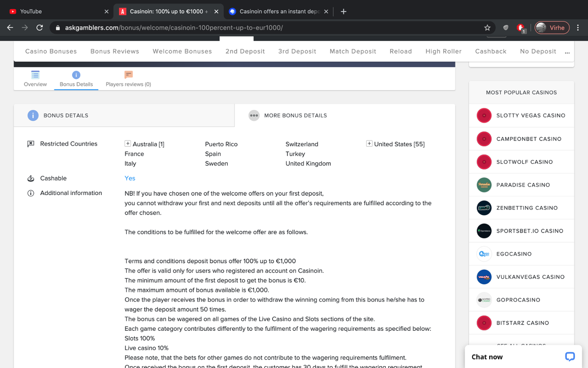Show more bonus categories via ellipsis
The width and height of the screenshot is (588, 368).
pyautogui.click(x=567, y=52)
